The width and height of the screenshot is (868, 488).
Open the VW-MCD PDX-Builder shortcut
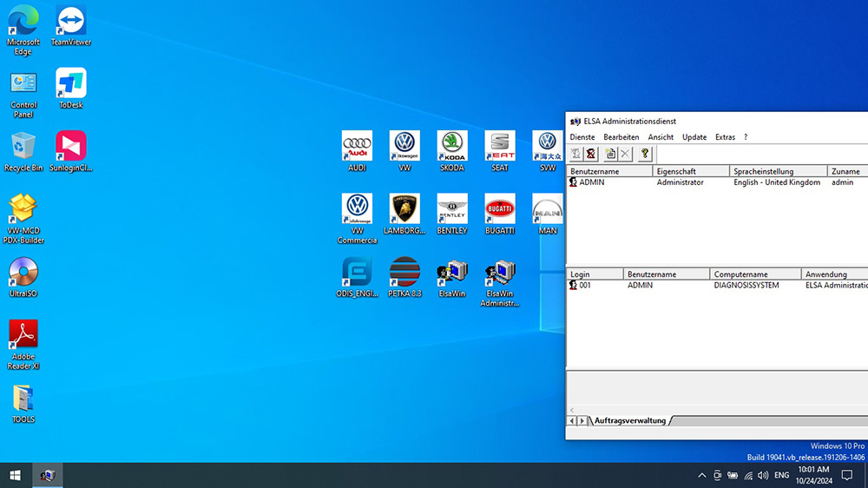point(23,219)
